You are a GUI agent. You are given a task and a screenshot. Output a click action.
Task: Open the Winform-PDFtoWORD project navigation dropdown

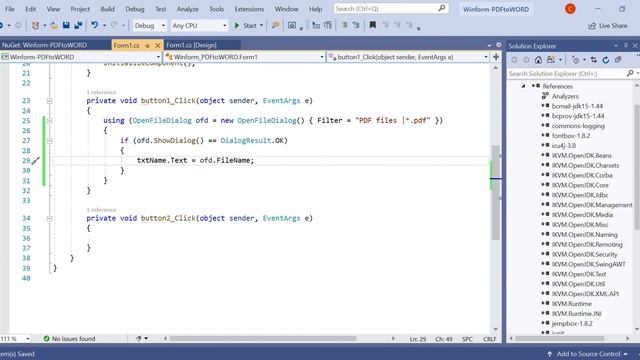click(158, 57)
